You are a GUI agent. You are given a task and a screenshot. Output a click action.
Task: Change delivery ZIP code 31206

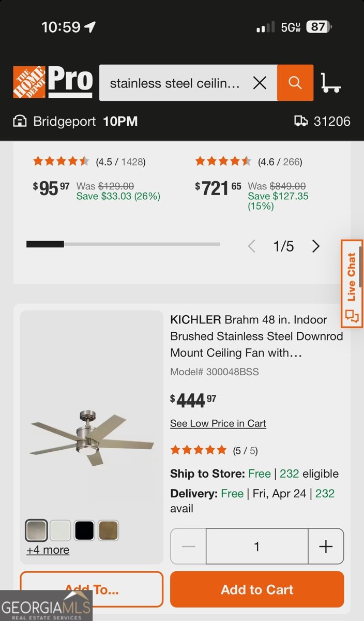pos(322,122)
